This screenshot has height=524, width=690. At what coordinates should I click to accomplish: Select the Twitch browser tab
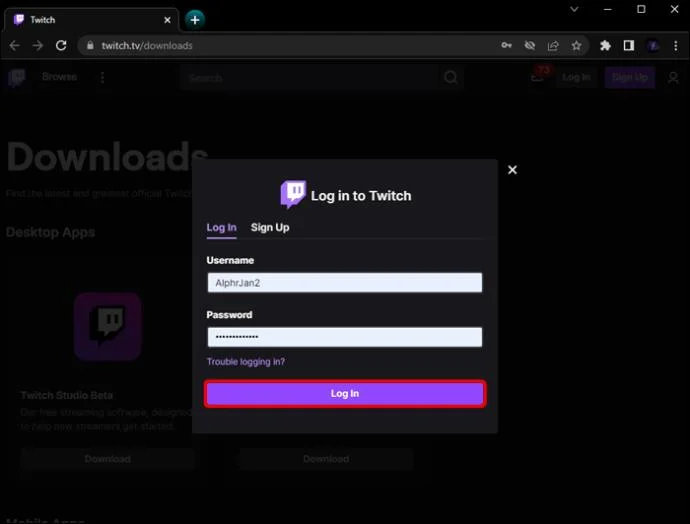coord(92,20)
